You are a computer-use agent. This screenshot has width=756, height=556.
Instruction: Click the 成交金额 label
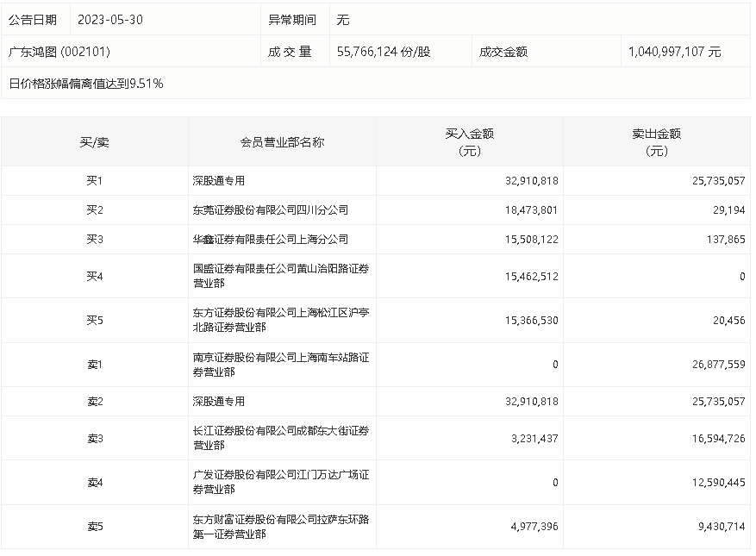503,52
